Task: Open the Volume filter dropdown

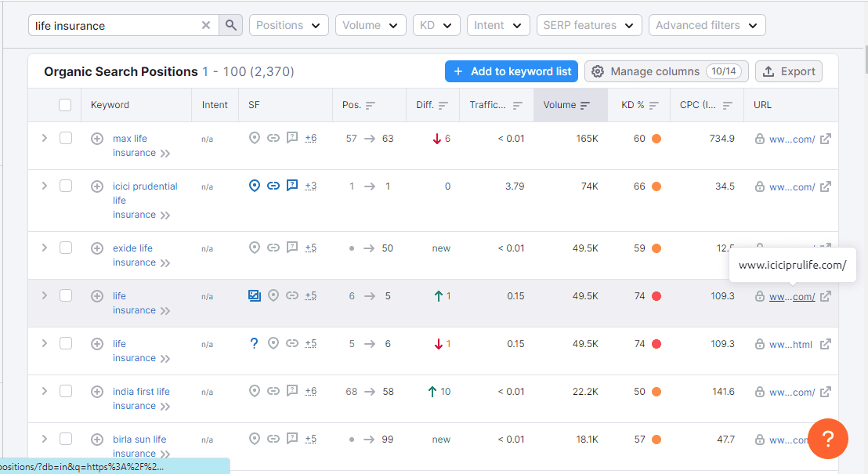Action: [x=371, y=26]
